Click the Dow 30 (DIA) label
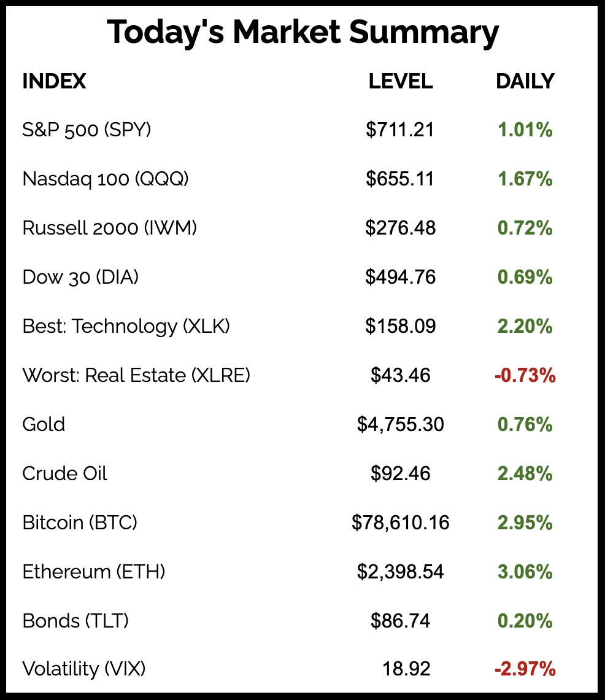 point(80,278)
